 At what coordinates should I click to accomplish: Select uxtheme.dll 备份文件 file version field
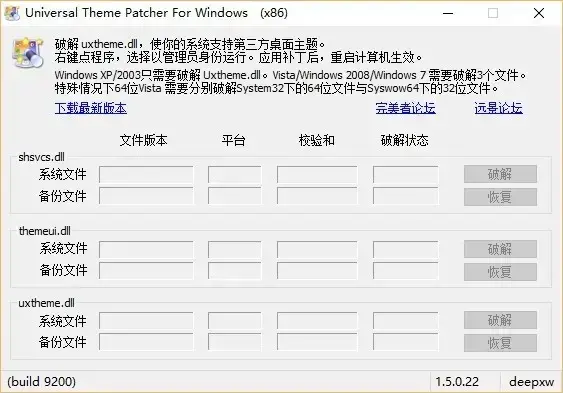click(146, 342)
